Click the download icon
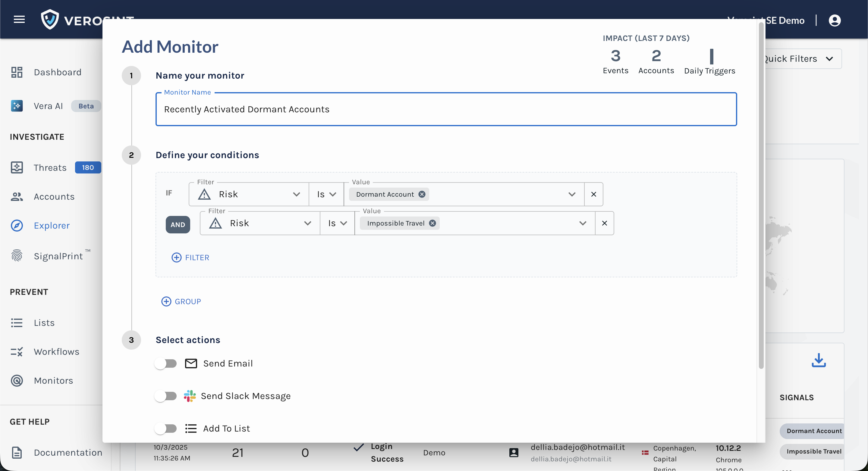This screenshot has width=868, height=471. click(x=819, y=360)
